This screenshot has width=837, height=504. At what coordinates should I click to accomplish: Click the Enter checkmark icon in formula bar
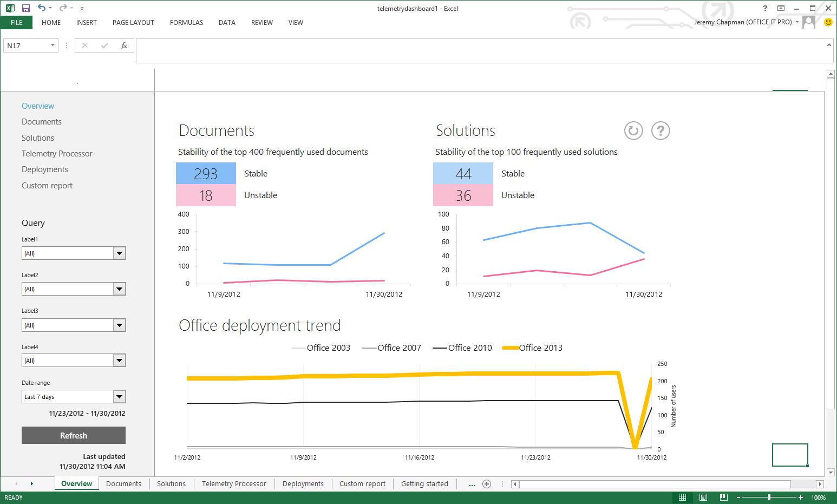click(104, 45)
